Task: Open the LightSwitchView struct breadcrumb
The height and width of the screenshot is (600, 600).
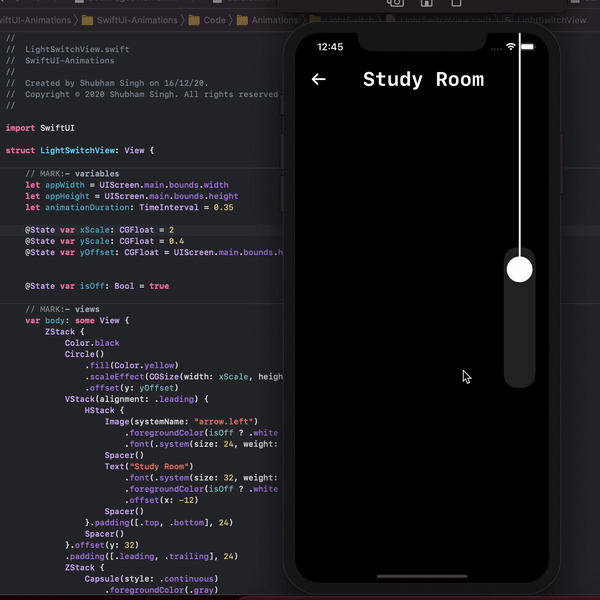Action: (544, 20)
